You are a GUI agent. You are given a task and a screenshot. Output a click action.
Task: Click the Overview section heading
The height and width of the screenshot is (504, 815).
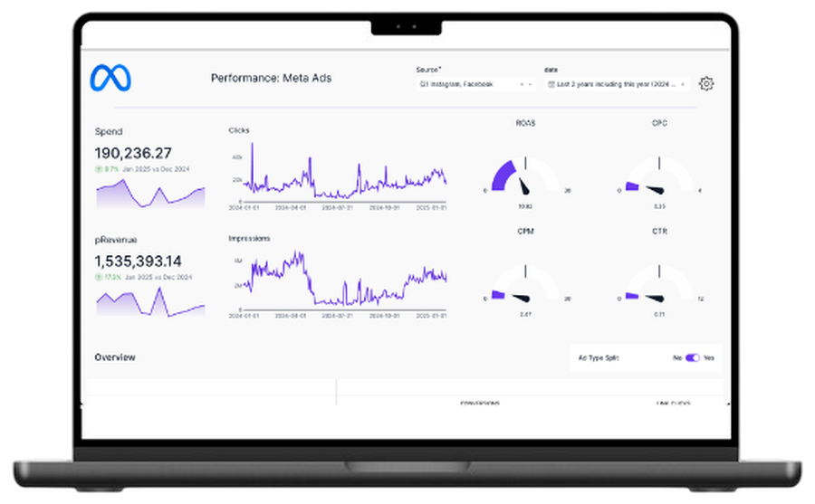(115, 357)
